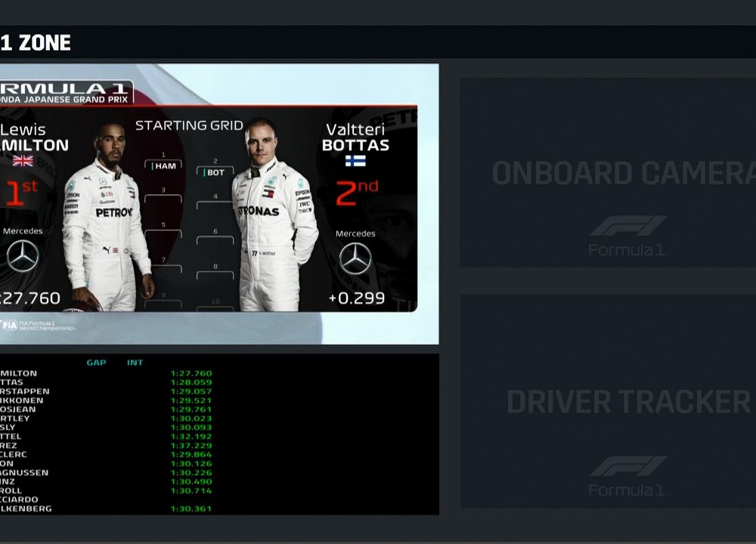The height and width of the screenshot is (544, 756).
Task: Select the Hulkenberg timing row name
Action: [26, 508]
